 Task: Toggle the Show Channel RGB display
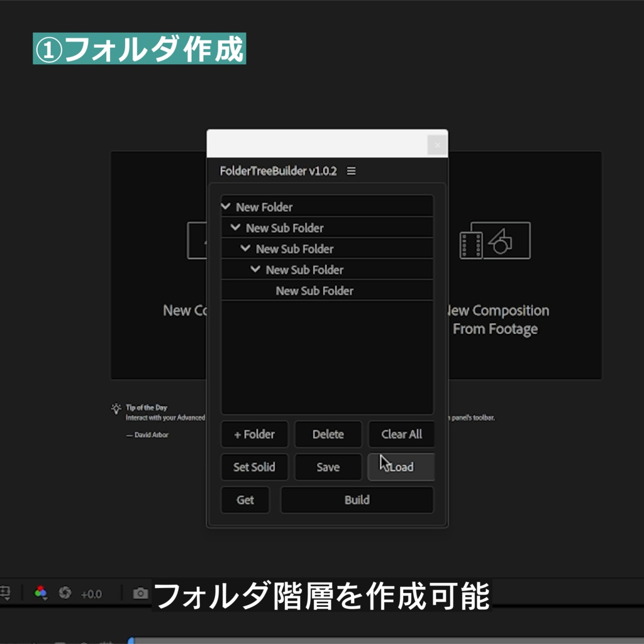tap(40, 591)
